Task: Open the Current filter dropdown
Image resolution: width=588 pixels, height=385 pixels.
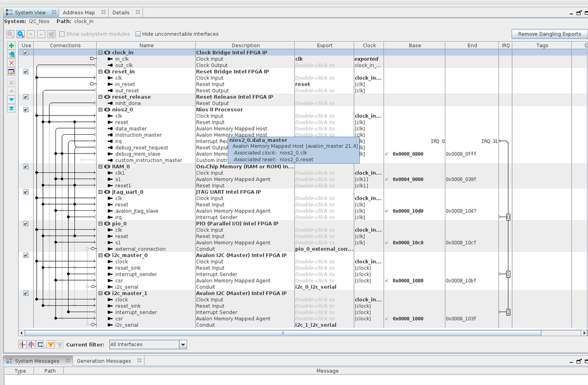Action: coord(183,344)
